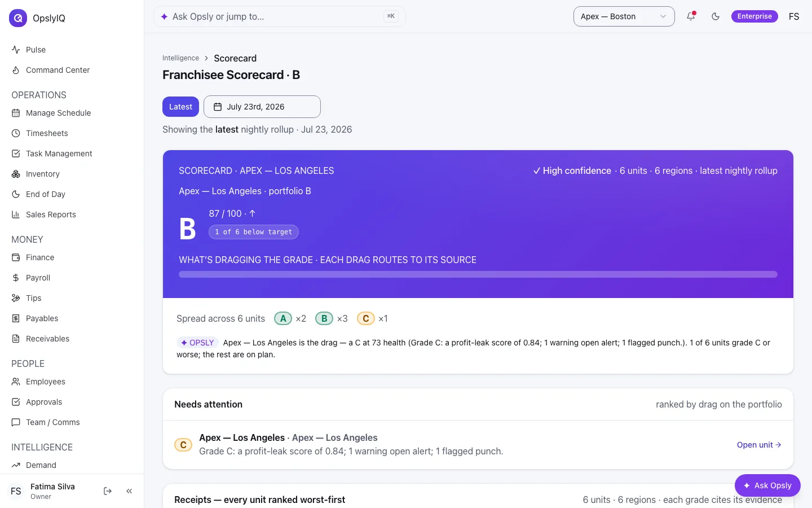Image resolution: width=812 pixels, height=508 pixels.
Task: Click the Enterprise plan badge
Action: pos(754,16)
